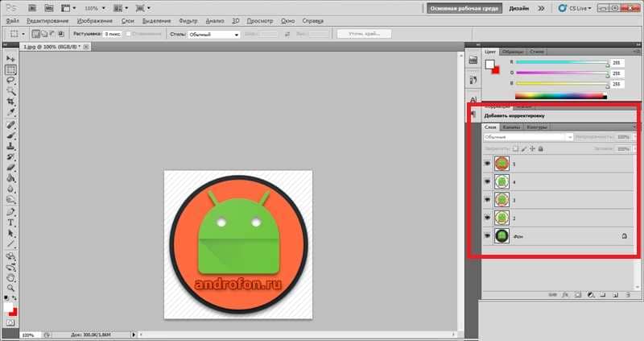644x341 pixels.
Task: Select the Line tool
Action: point(10,244)
